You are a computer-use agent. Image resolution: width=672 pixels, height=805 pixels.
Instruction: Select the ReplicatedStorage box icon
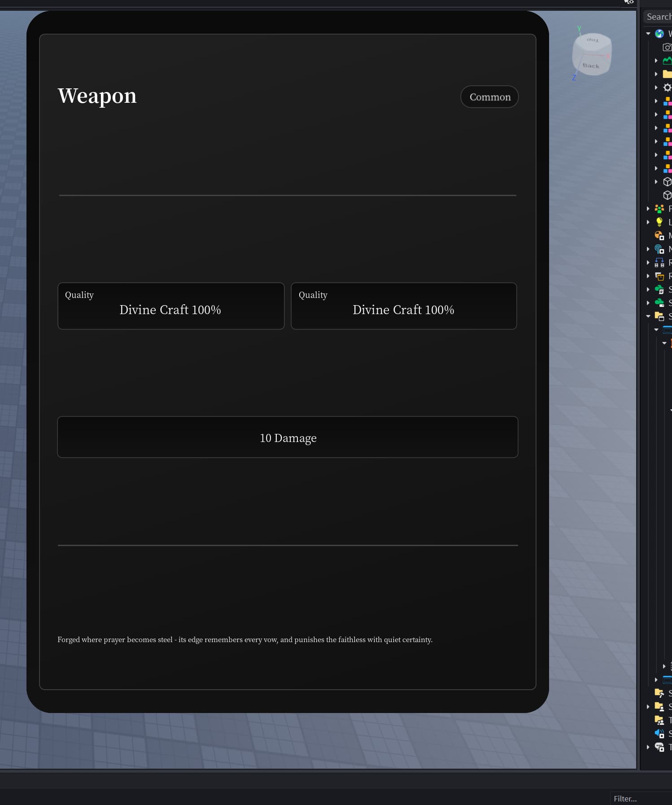(659, 276)
